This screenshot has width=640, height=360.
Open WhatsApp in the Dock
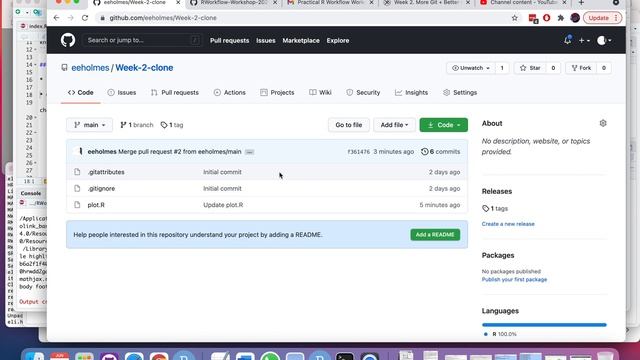click(270, 356)
